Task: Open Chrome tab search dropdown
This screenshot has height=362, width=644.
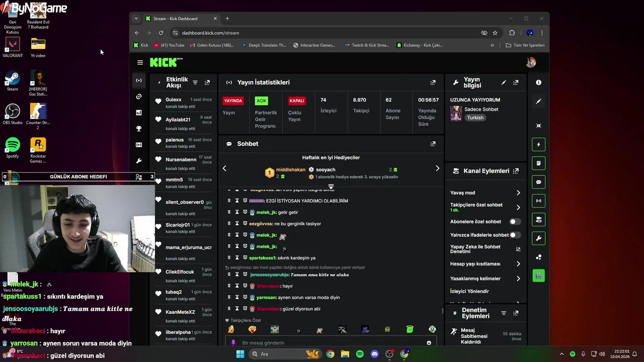Action: [x=136, y=19]
